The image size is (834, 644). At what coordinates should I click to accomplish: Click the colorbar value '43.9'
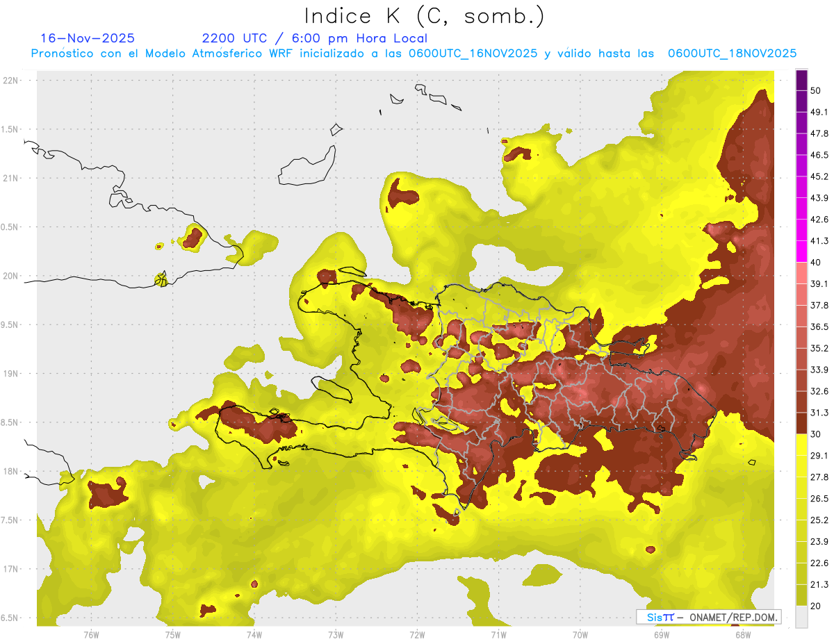click(819, 198)
